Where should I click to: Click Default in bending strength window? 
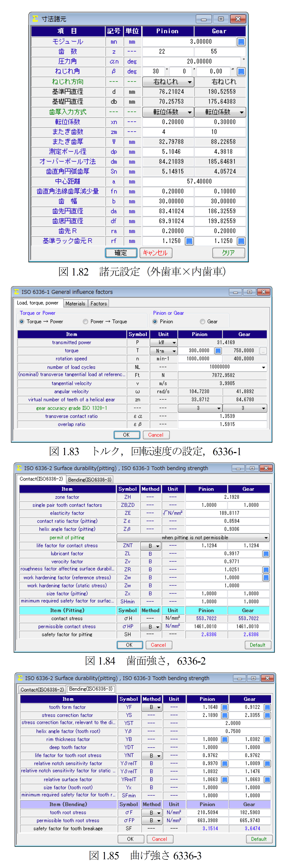coord(259,839)
